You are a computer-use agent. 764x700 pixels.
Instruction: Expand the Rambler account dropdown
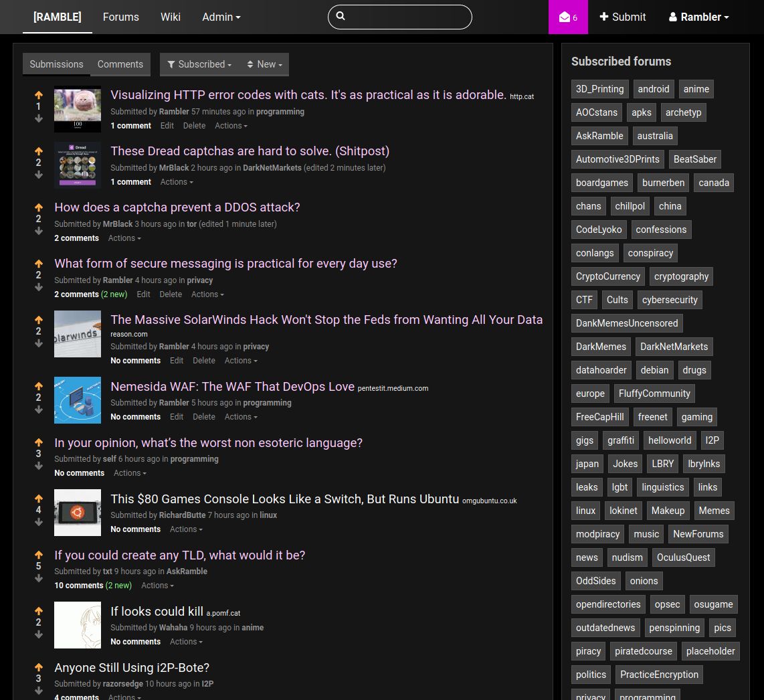698,17
